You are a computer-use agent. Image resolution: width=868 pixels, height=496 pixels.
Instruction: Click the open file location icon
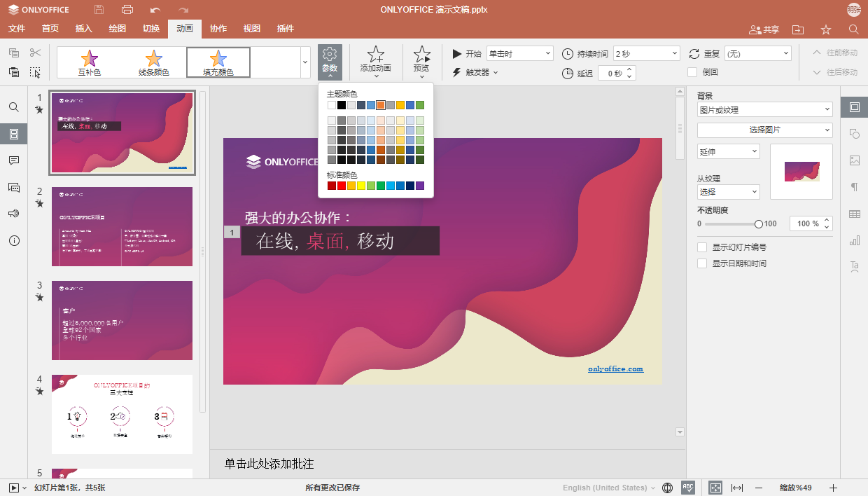pos(798,29)
